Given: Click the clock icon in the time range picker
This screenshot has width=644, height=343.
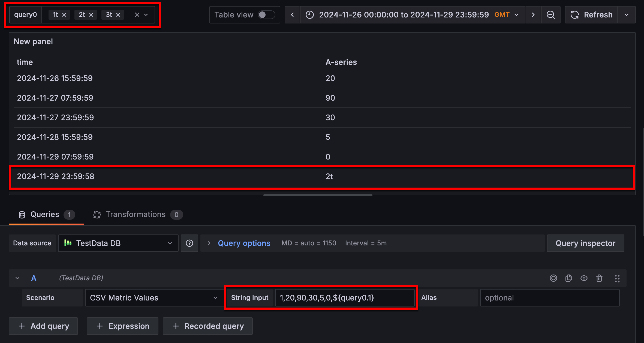Looking at the screenshot, I should (x=309, y=14).
